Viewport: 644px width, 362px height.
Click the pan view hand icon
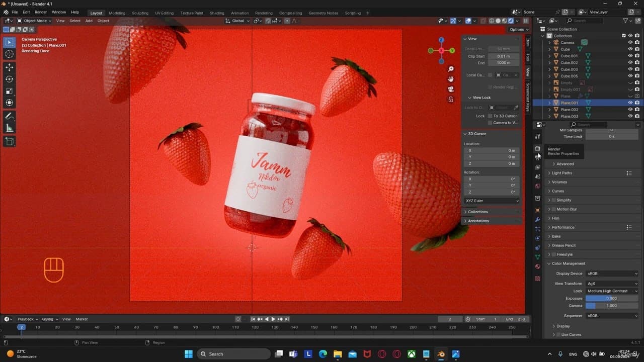[451, 79]
